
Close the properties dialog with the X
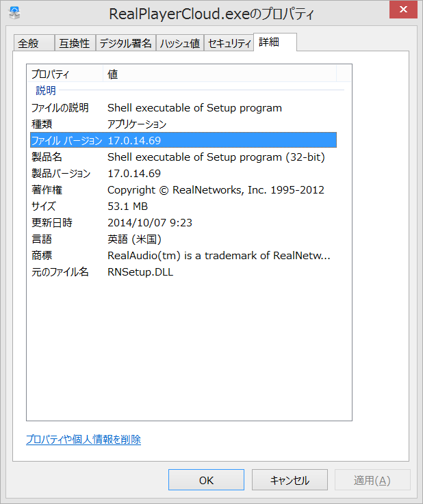(403, 10)
